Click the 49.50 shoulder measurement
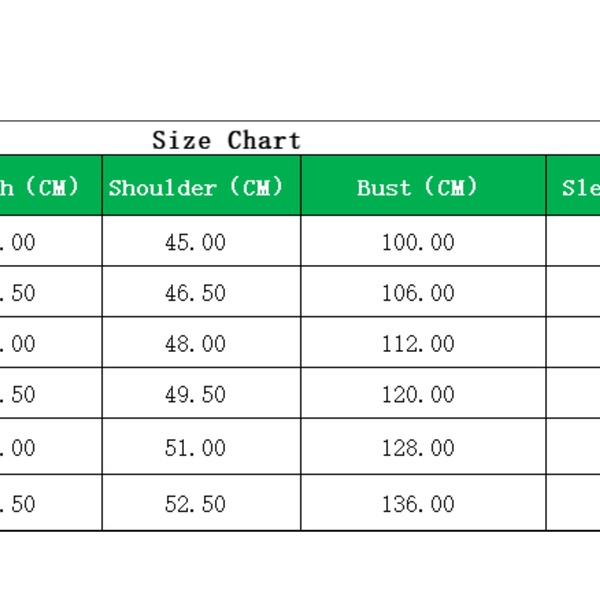 pos(195,395)
